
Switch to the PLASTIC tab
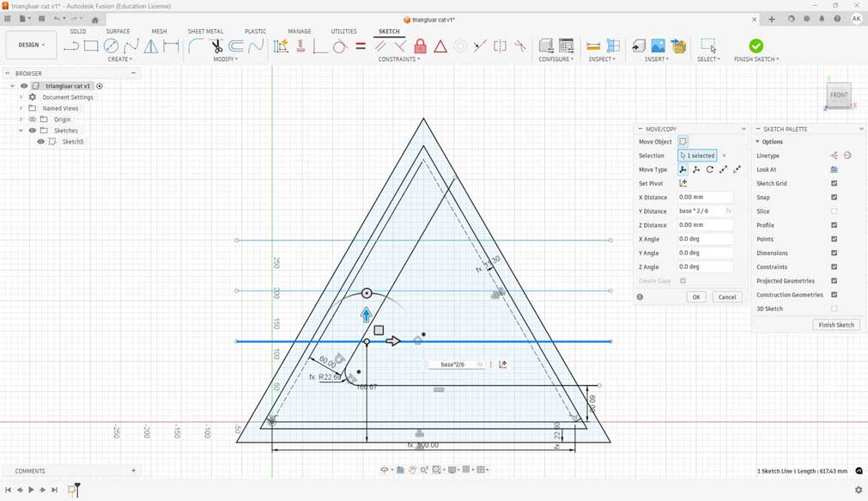(x=255, y=32)
